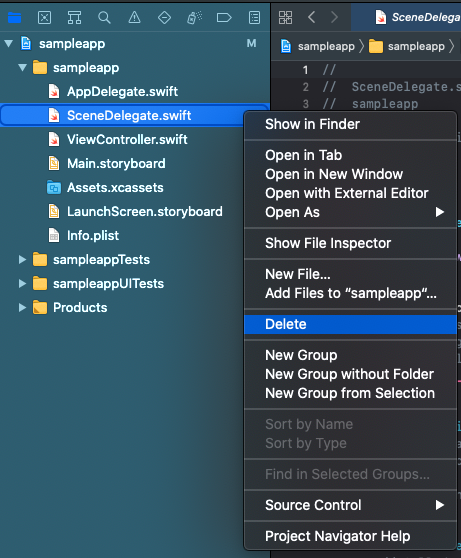Image resolution: width=461 pixels, height=558 pixels.
Task: Open the Test navigator diamond icon
Action: (164, 17)
